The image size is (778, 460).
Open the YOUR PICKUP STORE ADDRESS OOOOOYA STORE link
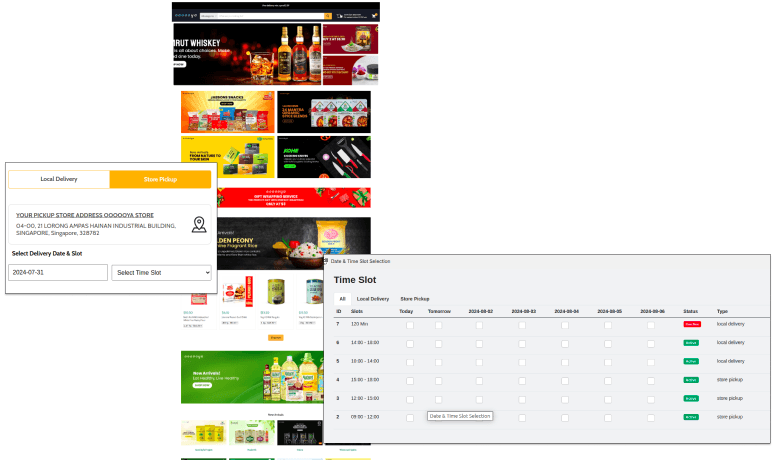pyautogui.click(x=85, y=215)
